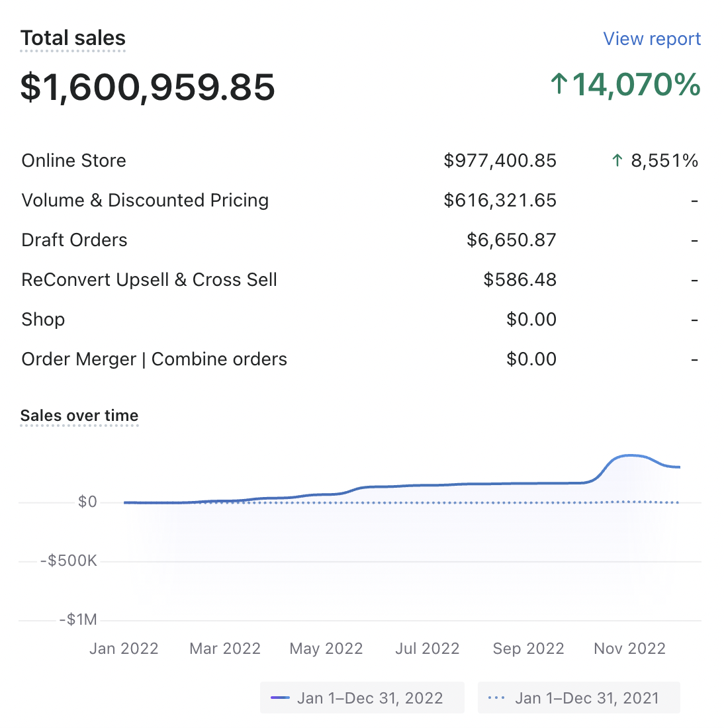Select Volume & Discounted Pricing row
Screen dimensions: 724x728
(145, 201)
